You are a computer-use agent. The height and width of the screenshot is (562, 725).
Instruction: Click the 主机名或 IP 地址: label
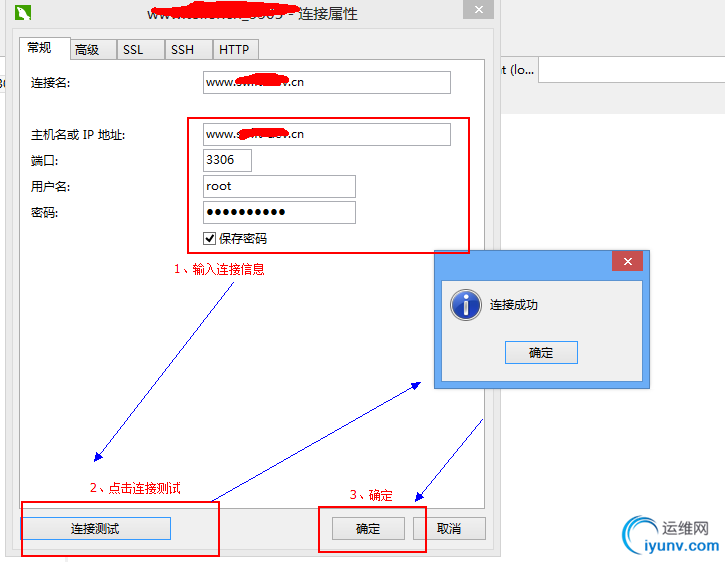(x=78, y=135)
